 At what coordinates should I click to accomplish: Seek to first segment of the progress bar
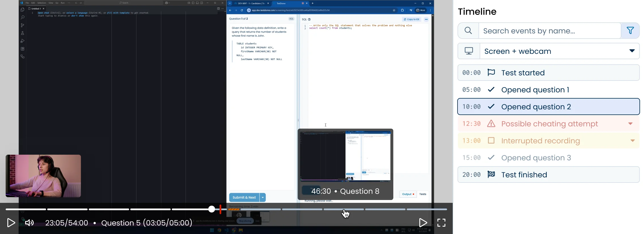pos(26,209)
